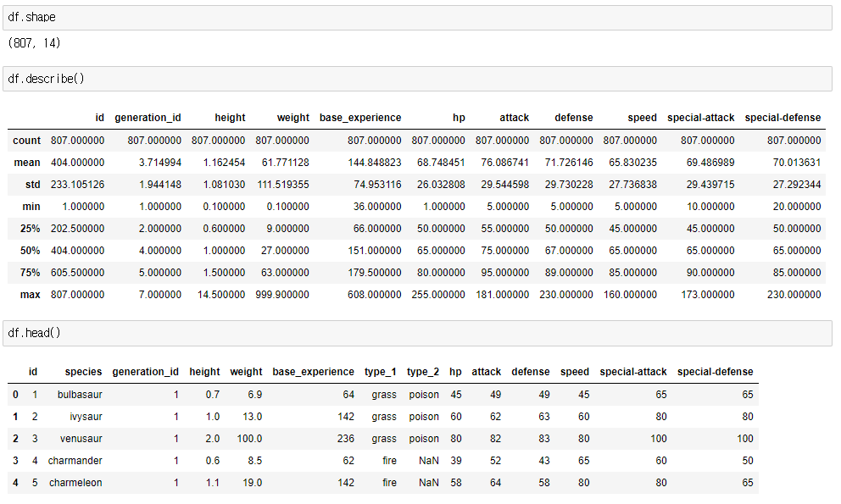841x504 pixels.
Task: Click venusaur's base_experience value 236
Action: click(346, 439)
